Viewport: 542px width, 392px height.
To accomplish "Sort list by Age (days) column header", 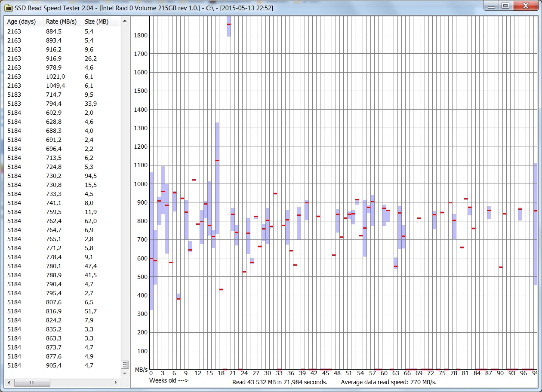I will (24, 21).
